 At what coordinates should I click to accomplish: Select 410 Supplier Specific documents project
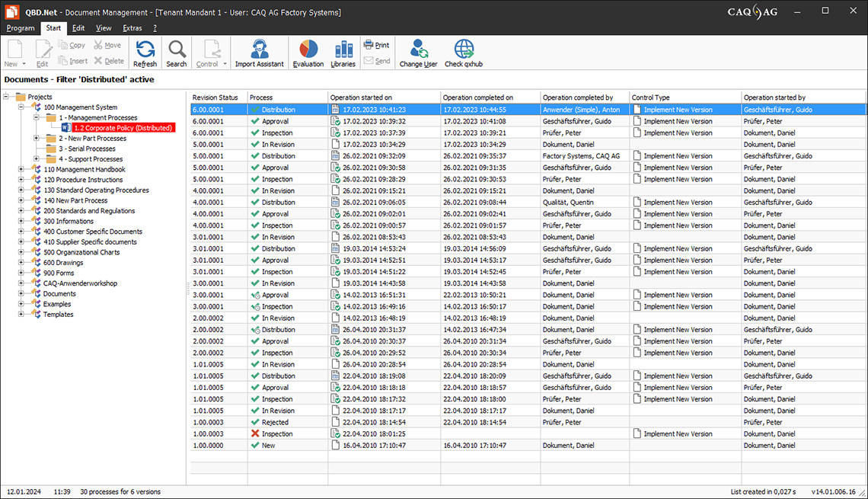[x=91, y=242]
